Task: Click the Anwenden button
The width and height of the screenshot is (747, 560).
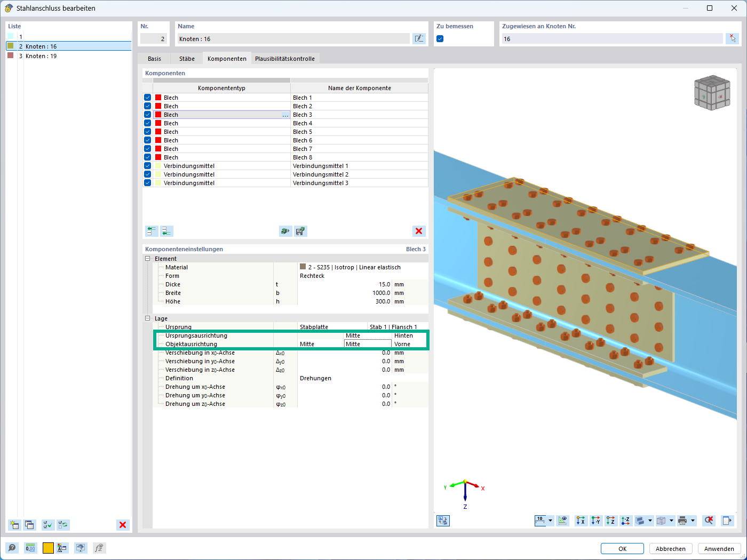Action: coord(719,549)
